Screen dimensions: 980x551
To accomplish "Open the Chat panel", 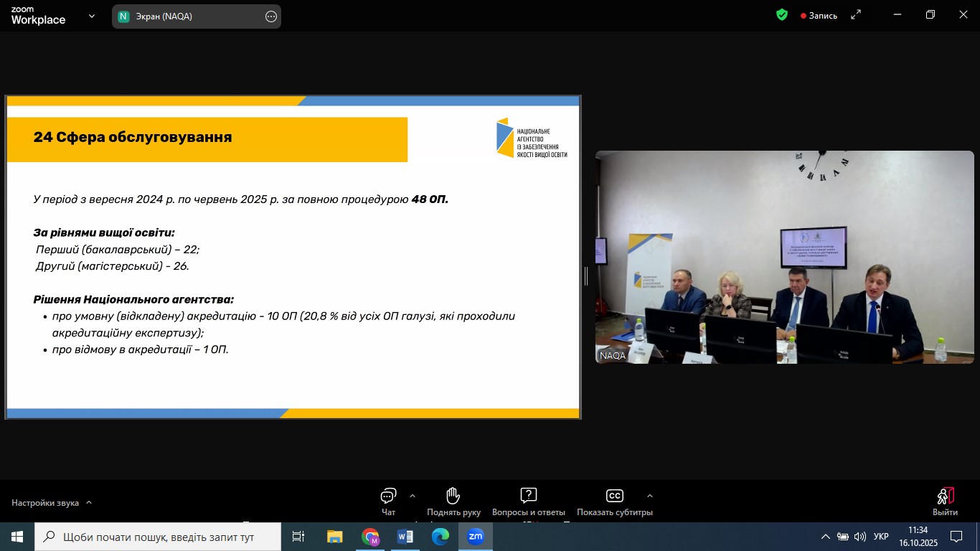I will (x=388, y=496).
